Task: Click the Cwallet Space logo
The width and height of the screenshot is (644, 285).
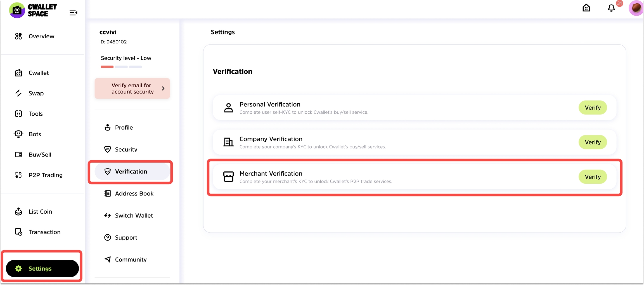Action: (33, 10)
